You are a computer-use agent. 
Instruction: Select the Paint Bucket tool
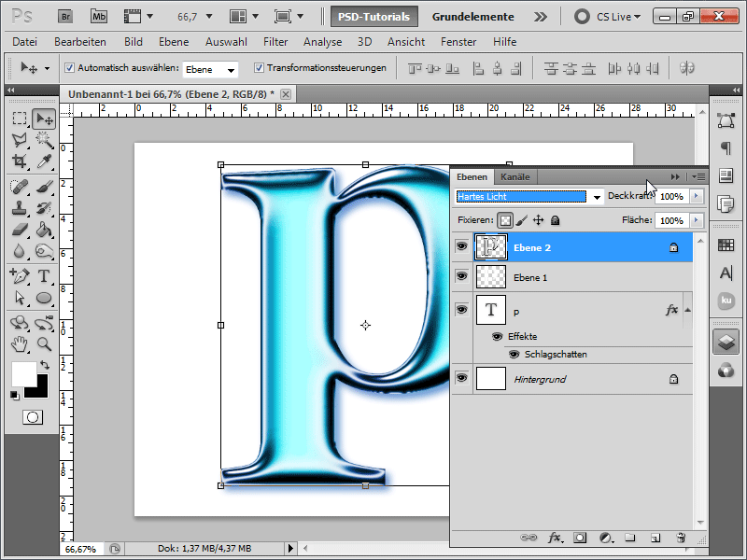(44, 230)
